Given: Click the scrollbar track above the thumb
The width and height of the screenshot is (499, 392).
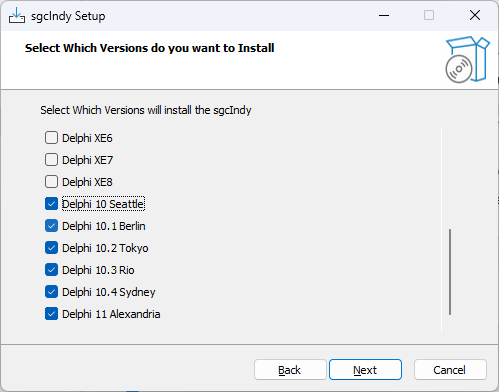Looking at the screenshot, I should pos(450,178).
